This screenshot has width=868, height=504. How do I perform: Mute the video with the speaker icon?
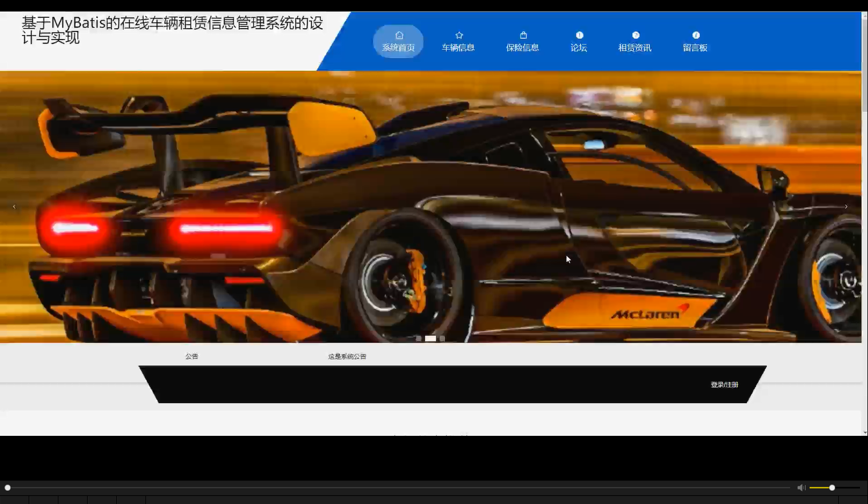(801, 487)
